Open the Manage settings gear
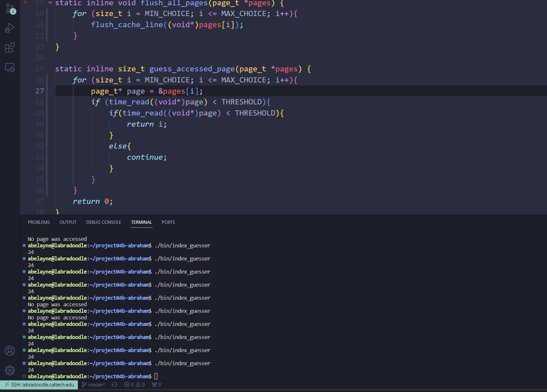 [10, 370]
